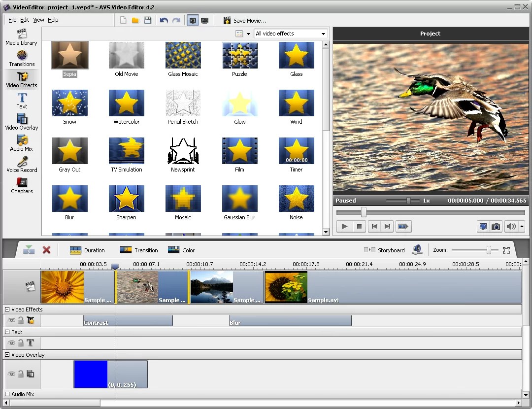The image size is (532, 409).
Task: Toggle visibility of Video Effects track
Action: [11, 321]
